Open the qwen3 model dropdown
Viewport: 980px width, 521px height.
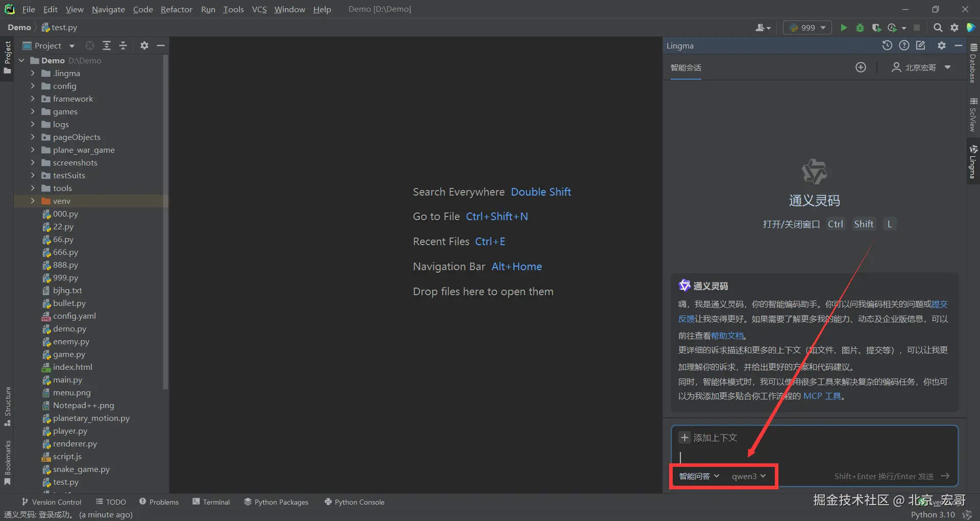pyautogui.click(x=749, y=476)
